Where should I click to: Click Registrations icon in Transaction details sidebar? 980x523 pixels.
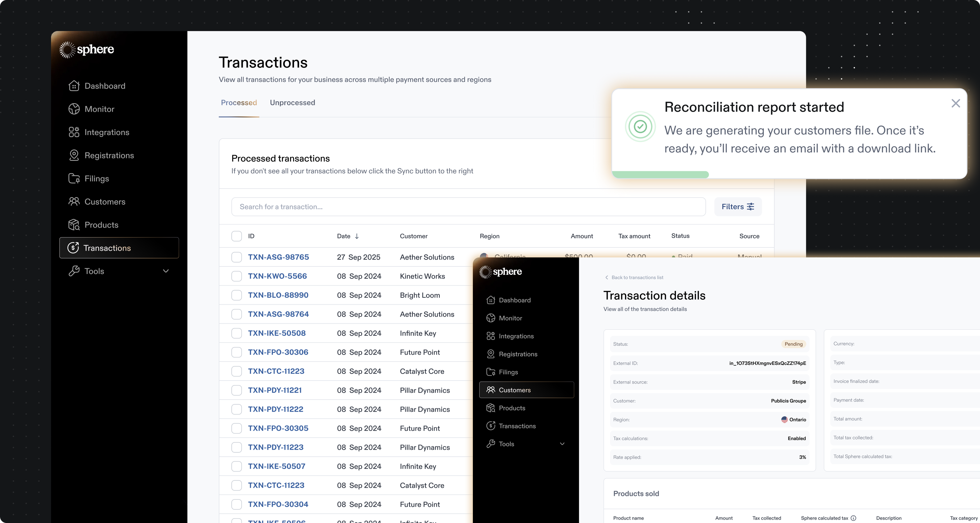coord(491,354)
